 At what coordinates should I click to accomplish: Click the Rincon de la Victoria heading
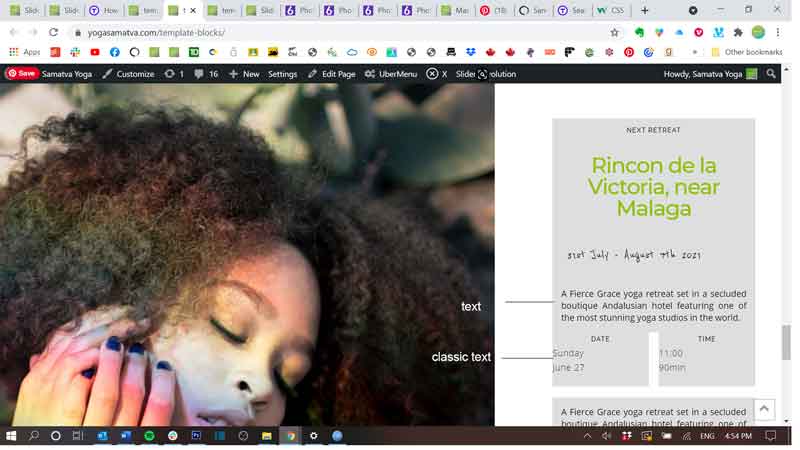pyautogui.click(x=654, y=187)
